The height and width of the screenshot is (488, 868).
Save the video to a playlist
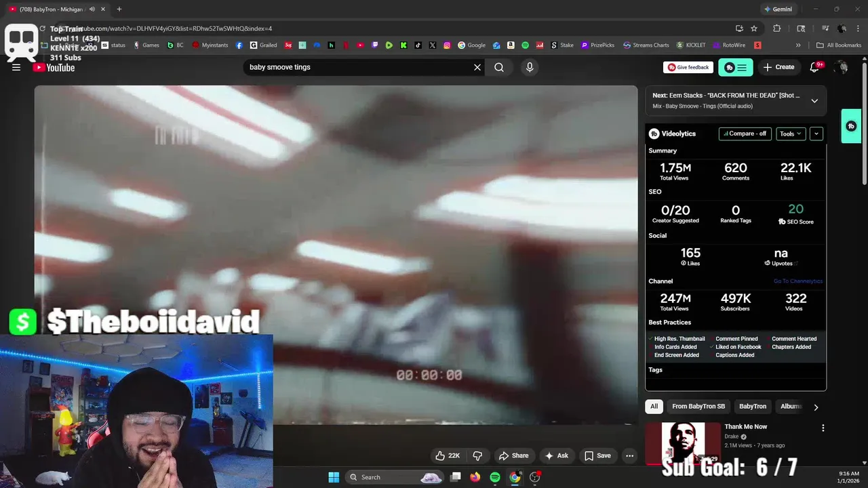pos(597,455)
